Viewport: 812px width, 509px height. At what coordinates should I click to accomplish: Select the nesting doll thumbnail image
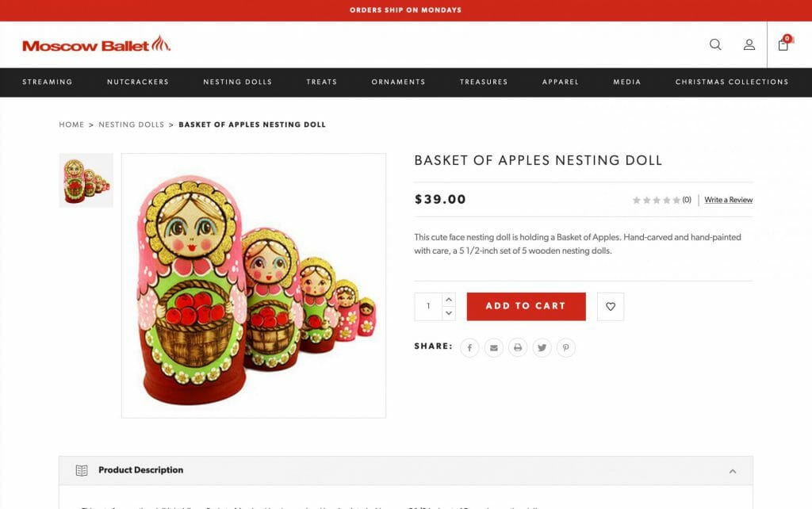pos(86,180)
